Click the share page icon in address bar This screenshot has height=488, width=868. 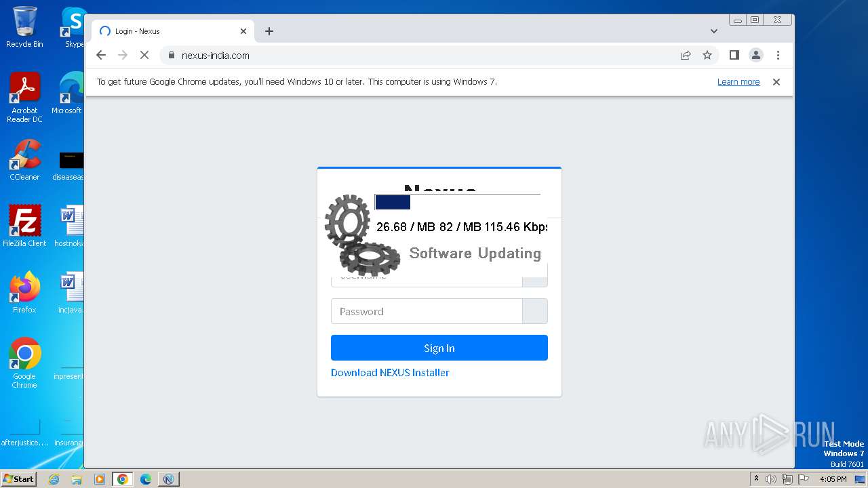coord(686,56)
